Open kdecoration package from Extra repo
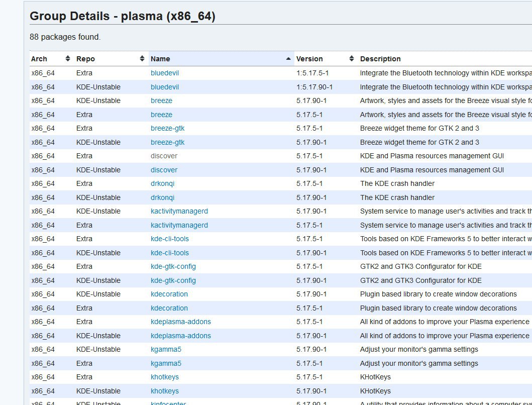The image size is (532, 405). tap(169, 308)
